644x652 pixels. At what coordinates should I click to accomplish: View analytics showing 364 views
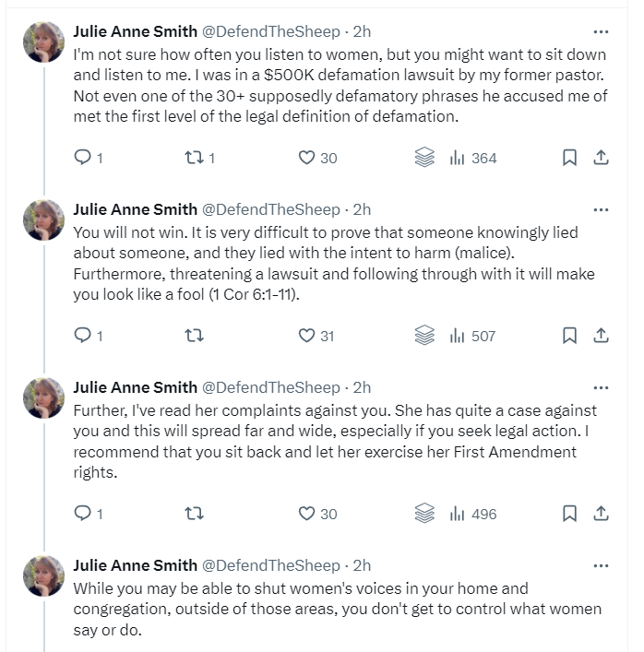click(x=471, y=158)
